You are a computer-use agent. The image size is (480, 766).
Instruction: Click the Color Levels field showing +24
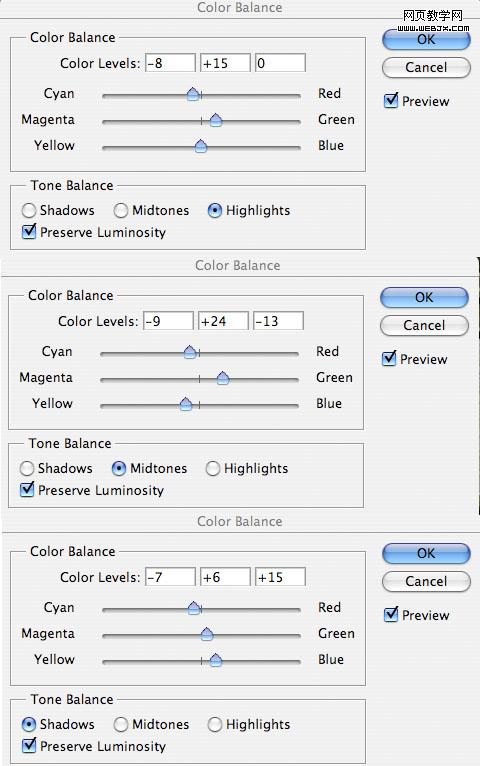(x=223, y=321)
